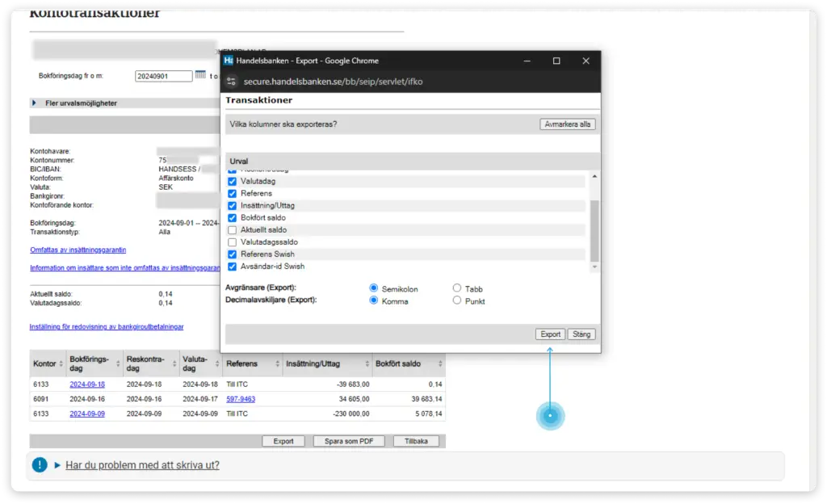Sort the table by Bokfört saldo column arrows

click(x=440, y=363)
